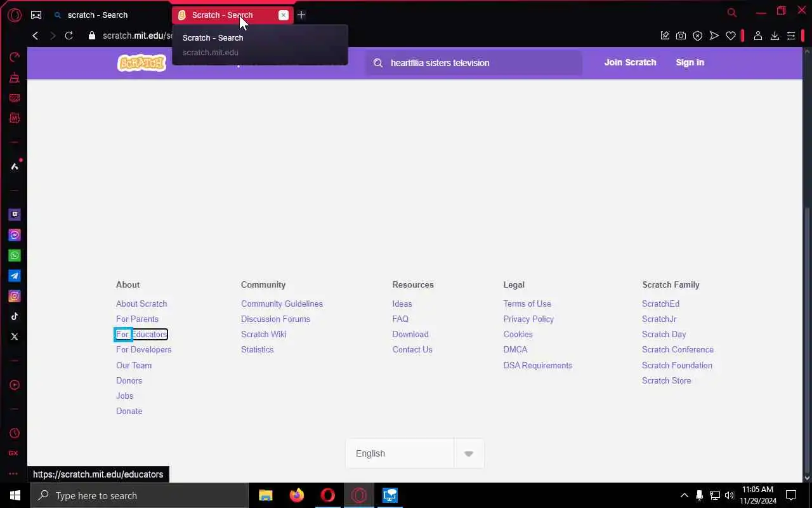Click the Windows taskbar search box
Image resolution: width=812 pixels, height=508 pixels.
(140, 495)
